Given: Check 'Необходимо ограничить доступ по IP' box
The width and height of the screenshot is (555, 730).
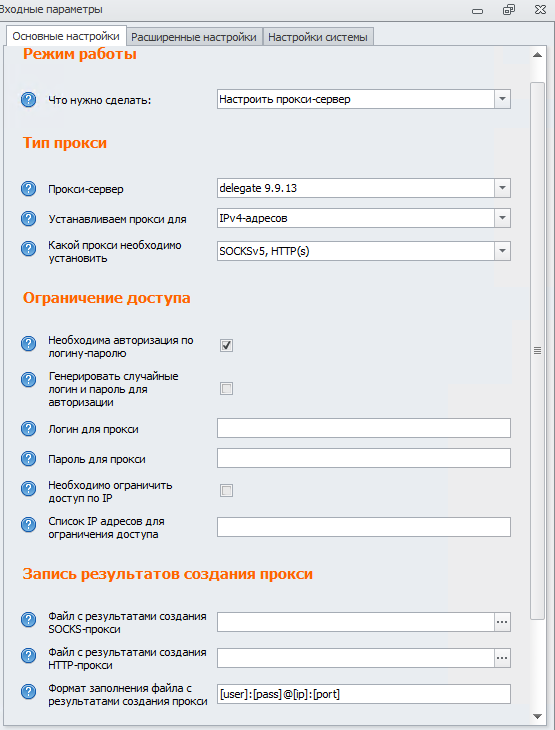Looking at the screenshot, I should (x=226, y=490).
